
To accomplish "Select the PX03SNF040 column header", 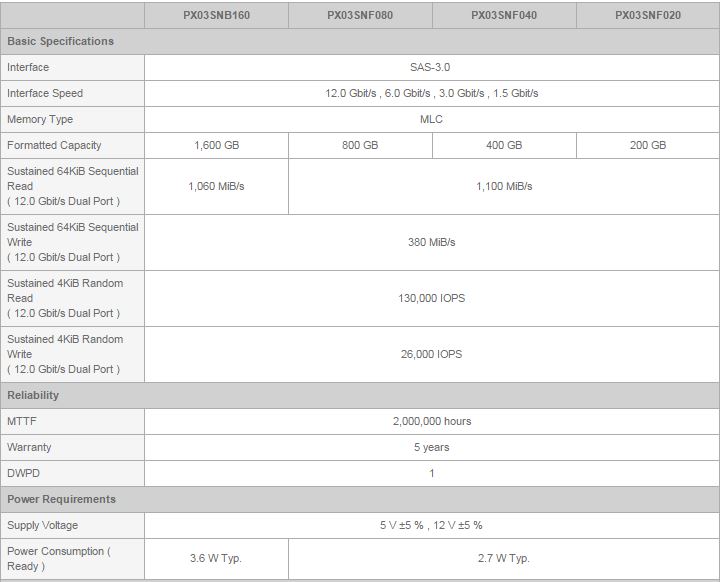I will [x=504, y=15].
